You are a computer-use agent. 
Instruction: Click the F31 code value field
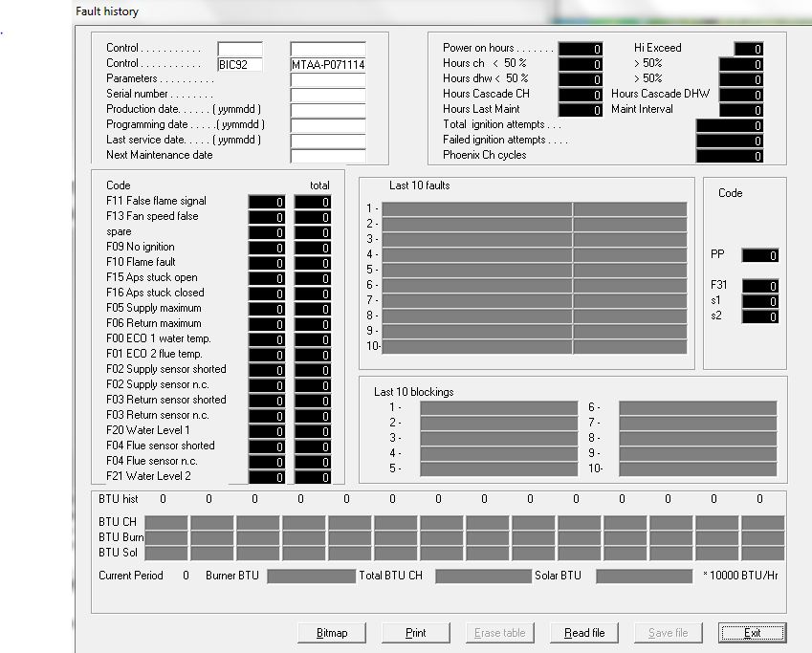pos(759,285)
